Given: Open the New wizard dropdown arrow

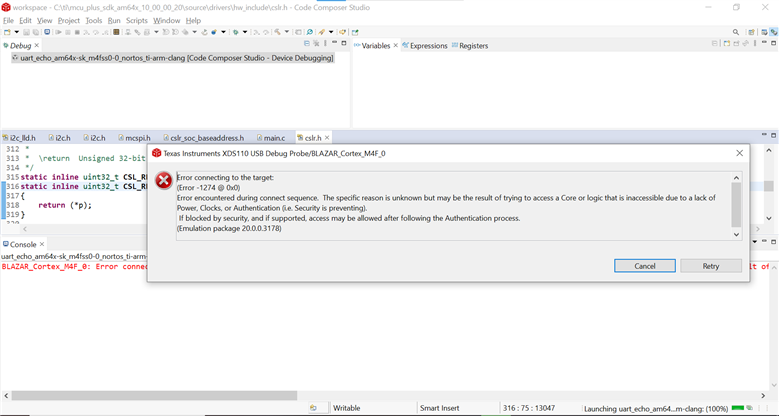Looking at the screenshot, I should point(16,32).
